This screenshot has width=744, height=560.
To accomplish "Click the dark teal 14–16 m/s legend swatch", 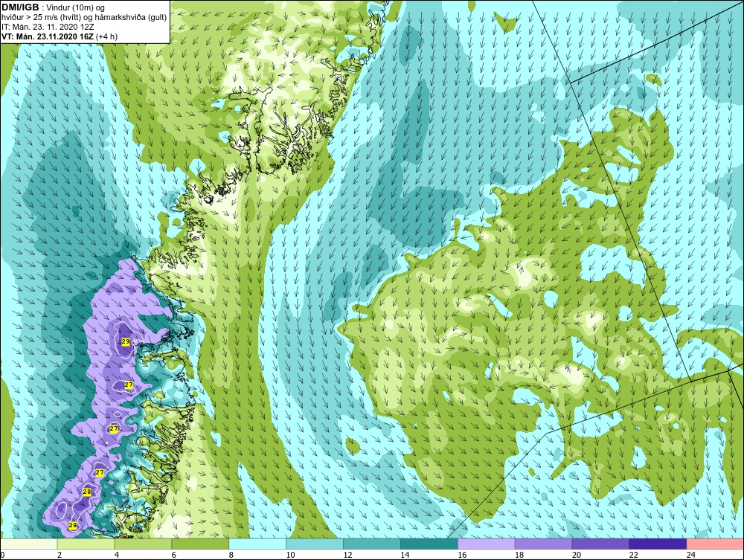I will pyautogui.click(x=429, y=544).
